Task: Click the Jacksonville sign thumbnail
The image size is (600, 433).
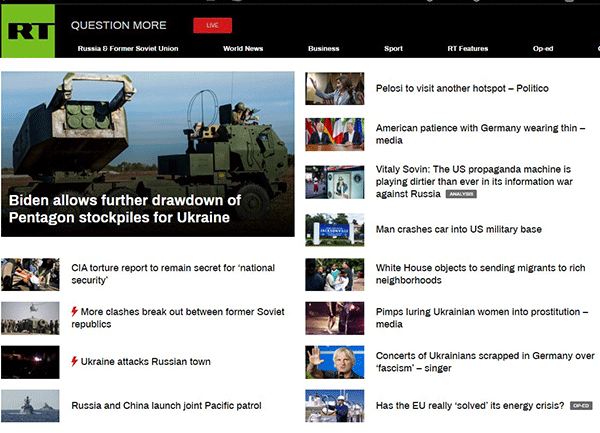Action: (x=334, y=230)
